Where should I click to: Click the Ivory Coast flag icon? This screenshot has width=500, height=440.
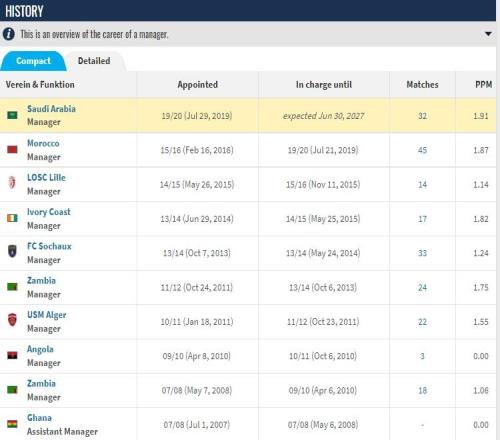[12, 218]
